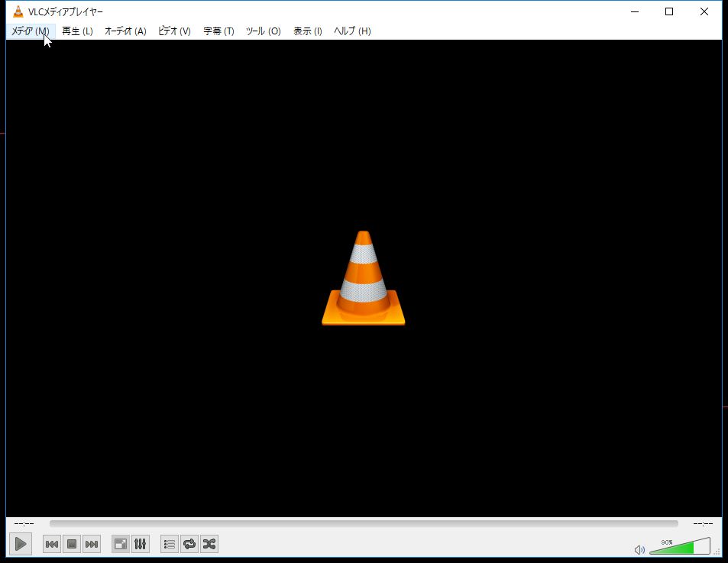Open the メディア (M) menu
The width and height of the screenshot is (728, 563).
[31, 31]
